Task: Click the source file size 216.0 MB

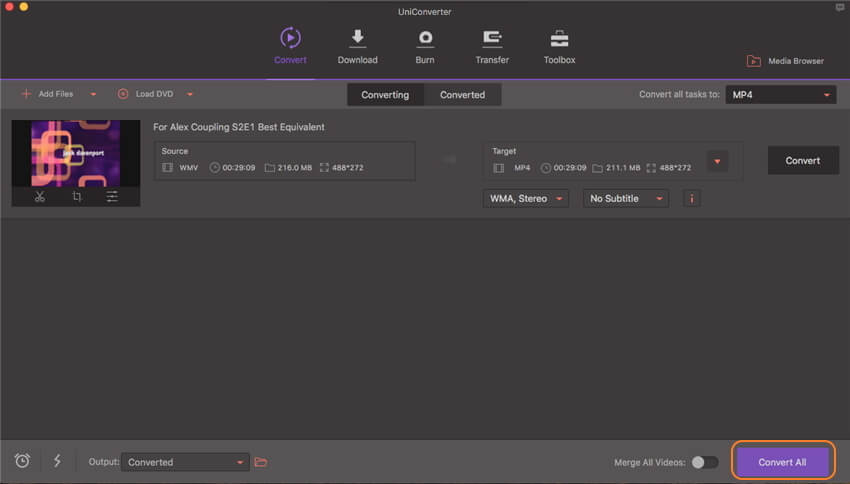Action: 294,167
